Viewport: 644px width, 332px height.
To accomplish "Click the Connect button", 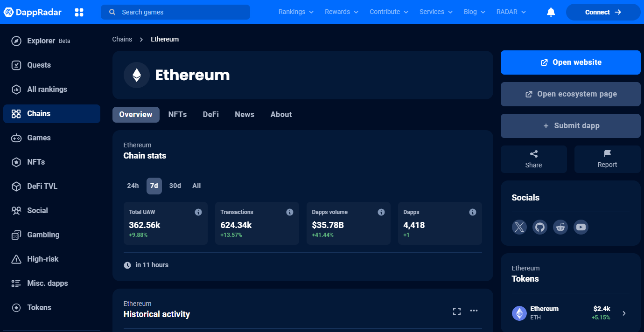I will click(603, 12).
